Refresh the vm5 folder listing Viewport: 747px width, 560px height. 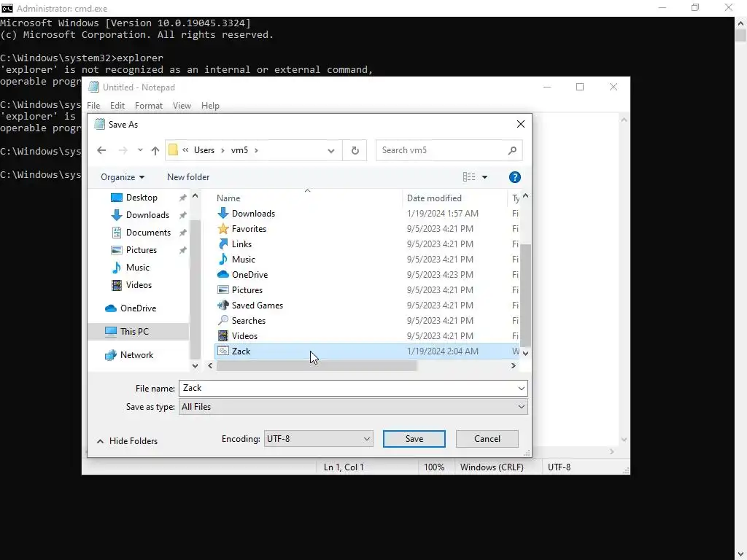coord(355,150)
